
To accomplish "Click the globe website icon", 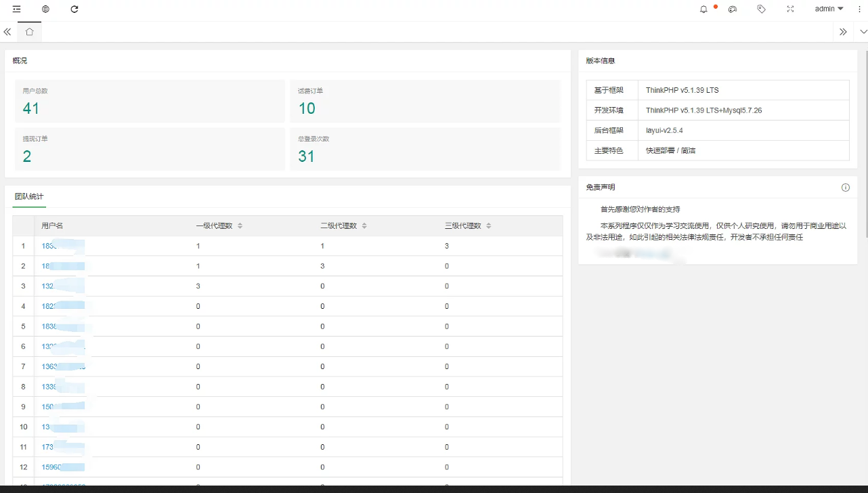I will click(x=45, y=9).
